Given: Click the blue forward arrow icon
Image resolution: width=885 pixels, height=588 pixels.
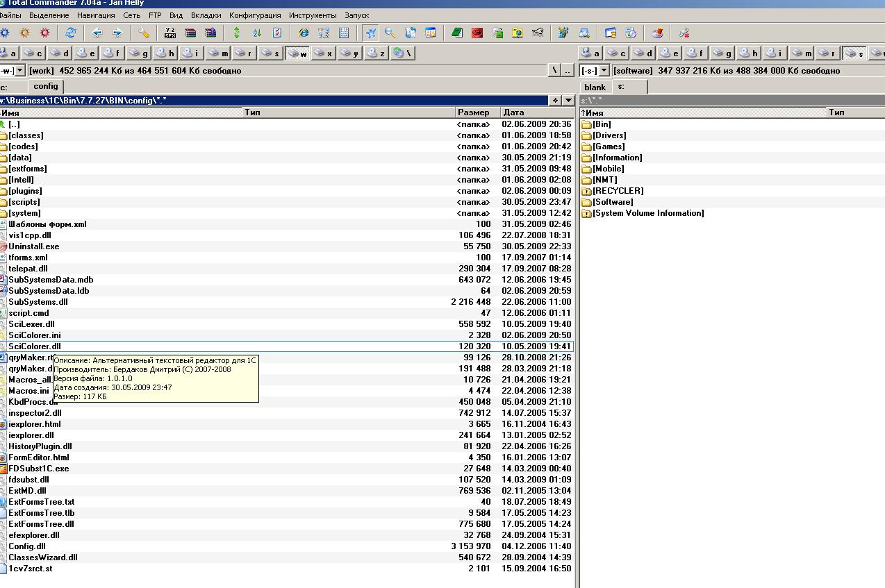Looking at the screenshot, I should (117, 33).
